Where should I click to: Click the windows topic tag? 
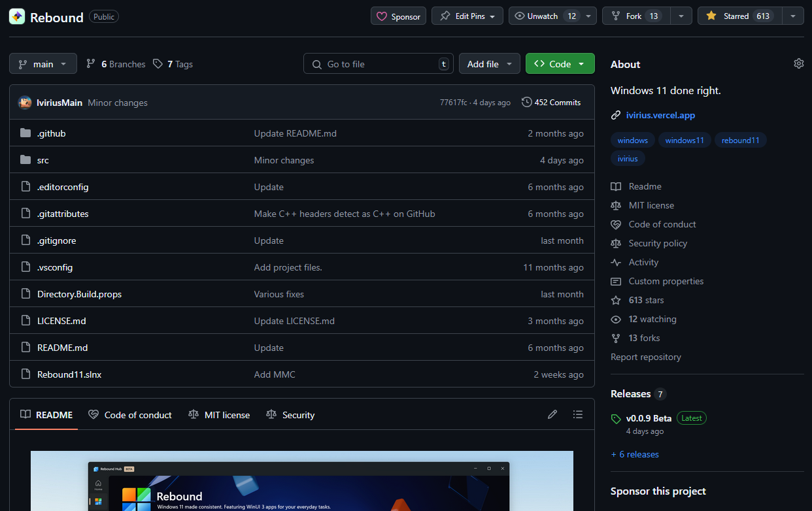point(632,140)
